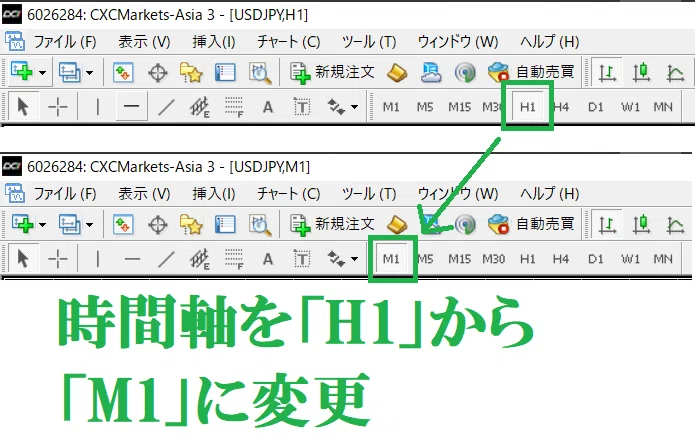Image resolution: width=695 pixels, height=438 pixels.
Task: Click chart document icon left of ファイル, USDJPY,M1 window
Action: click(x=15, y=193)
